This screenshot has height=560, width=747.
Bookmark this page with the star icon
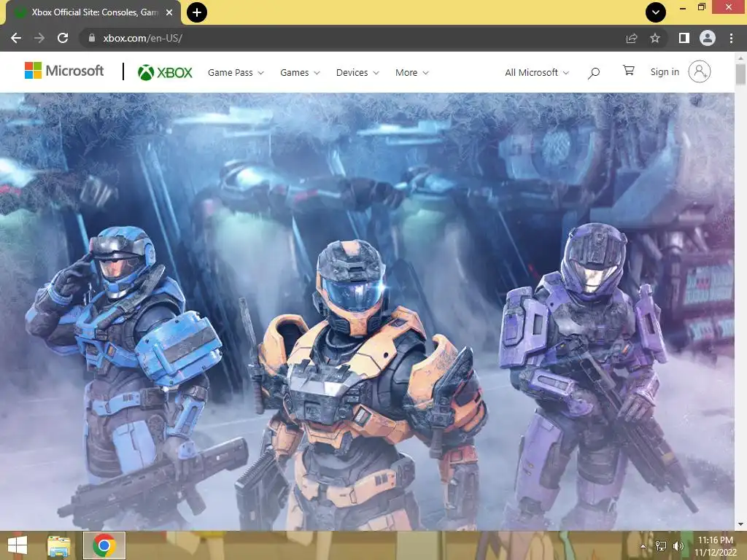point(655,38)
